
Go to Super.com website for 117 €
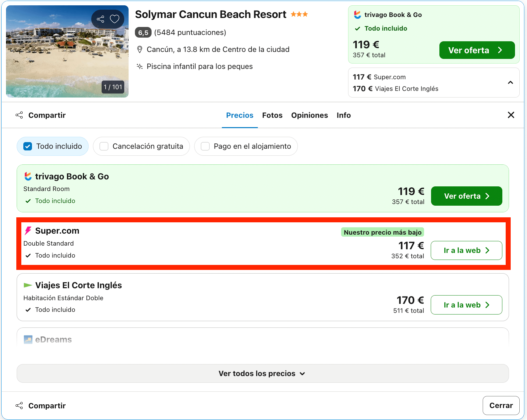(x=466, y=251)
